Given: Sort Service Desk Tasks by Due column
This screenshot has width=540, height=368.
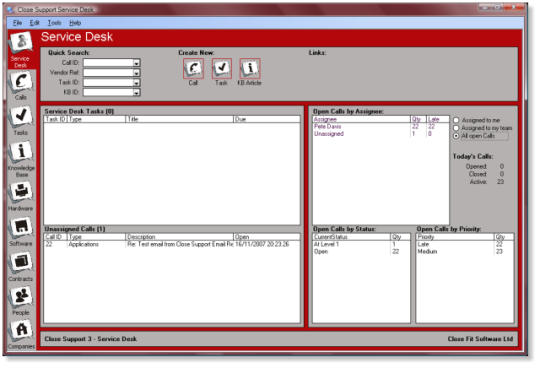Looking at the screenshot, I should [267, 119].
